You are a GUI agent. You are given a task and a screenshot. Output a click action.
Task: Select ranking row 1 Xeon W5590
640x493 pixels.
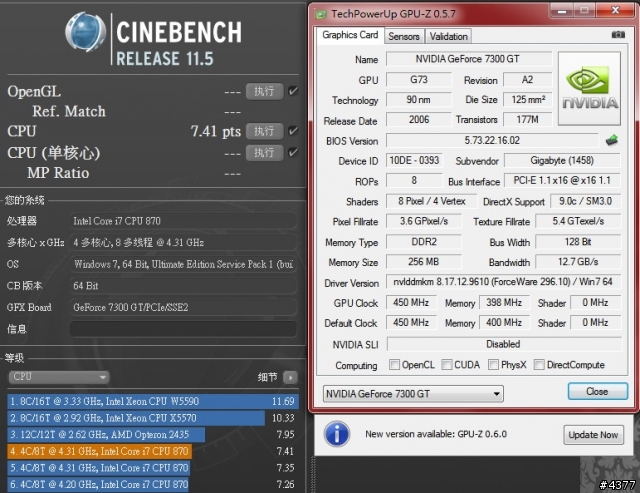[x=153, y=402]
